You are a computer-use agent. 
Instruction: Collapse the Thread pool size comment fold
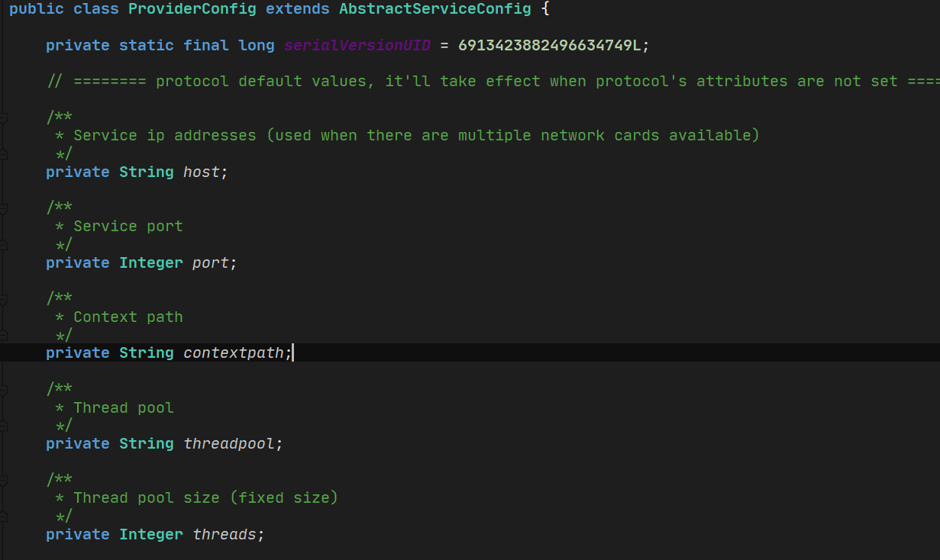click(4, 480)
